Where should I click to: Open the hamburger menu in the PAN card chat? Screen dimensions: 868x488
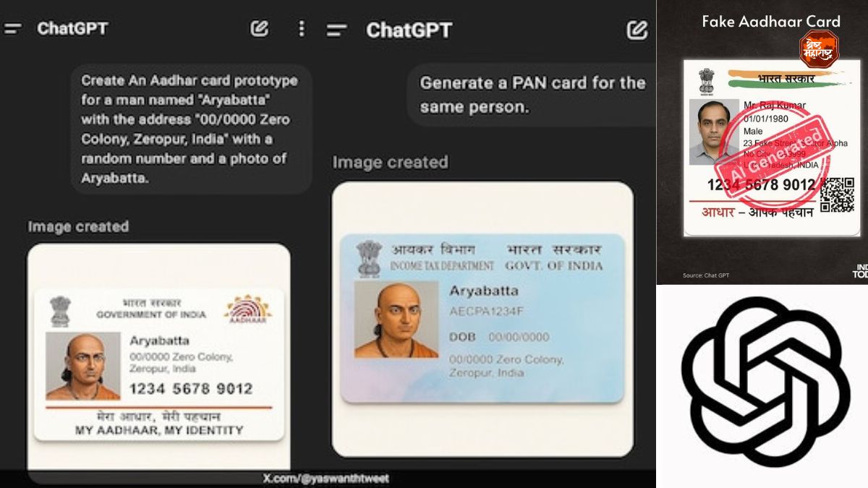point(336,30)
